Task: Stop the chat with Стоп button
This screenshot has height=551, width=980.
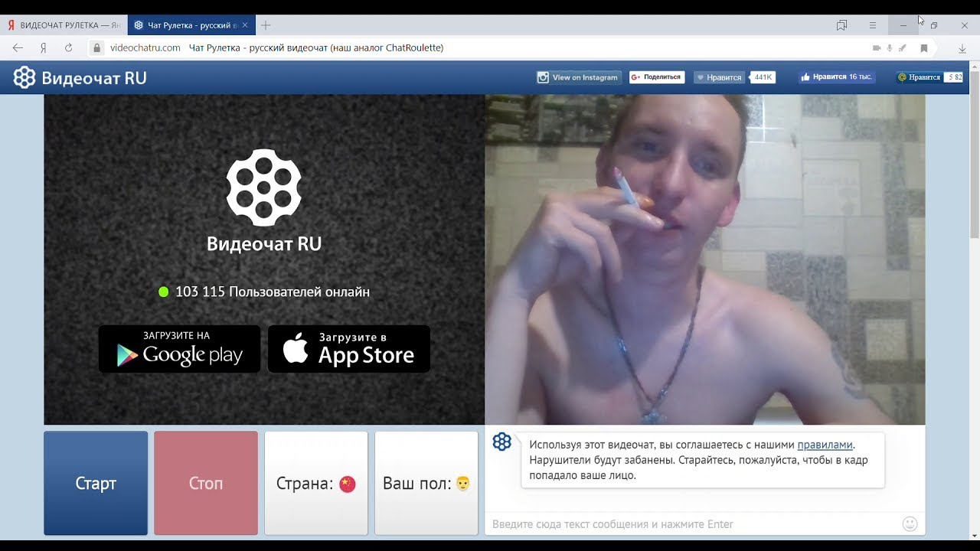Action: (206, 483)
